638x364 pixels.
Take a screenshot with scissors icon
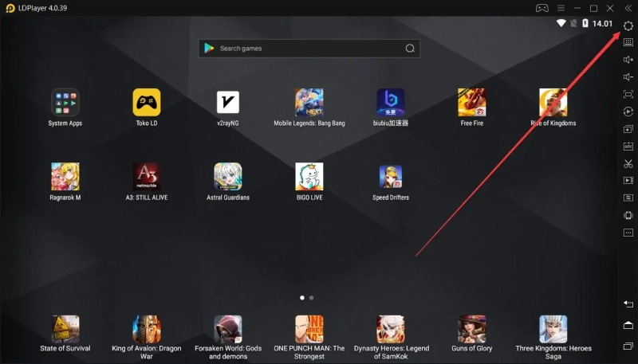pos(628,164)
